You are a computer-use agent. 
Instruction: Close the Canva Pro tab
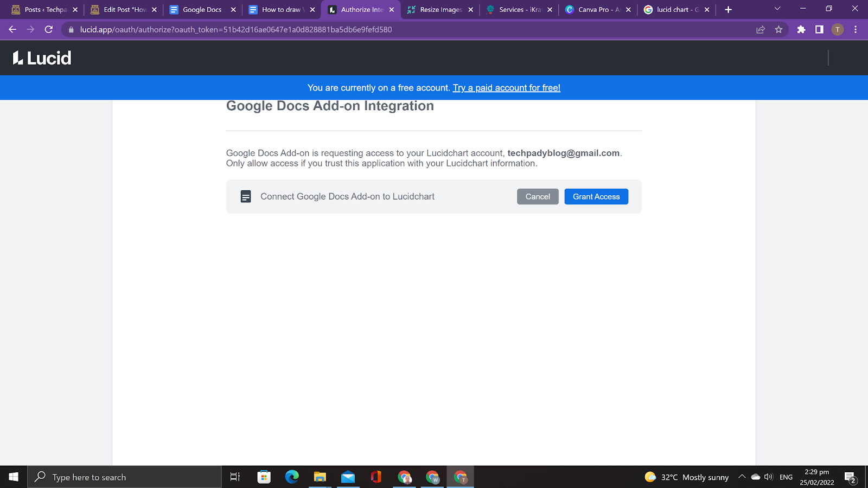point(628,10)
